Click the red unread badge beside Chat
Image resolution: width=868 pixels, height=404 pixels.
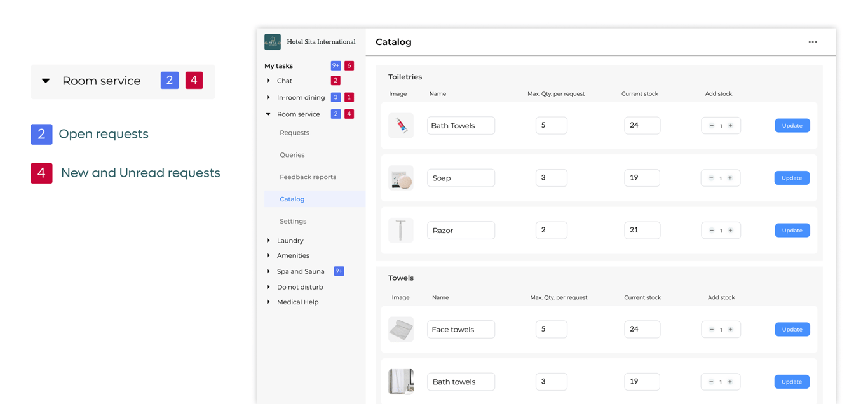[x=336, y=81]
